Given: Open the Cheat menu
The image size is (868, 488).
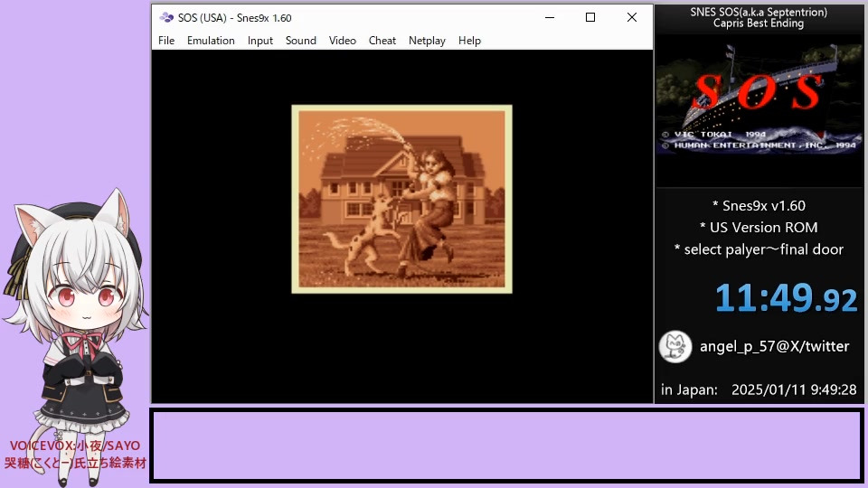Looking at the screenshot, I should [382, 41].
